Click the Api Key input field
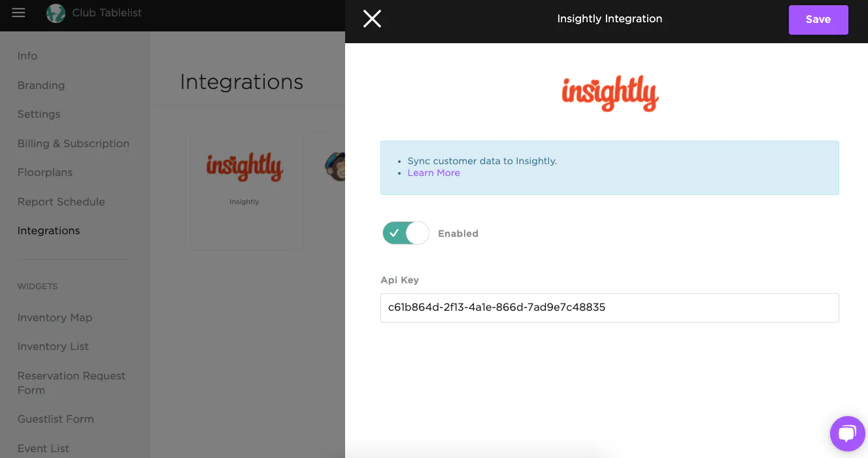Viewport: 868px width, 458px height. click(x=609, y=308)
